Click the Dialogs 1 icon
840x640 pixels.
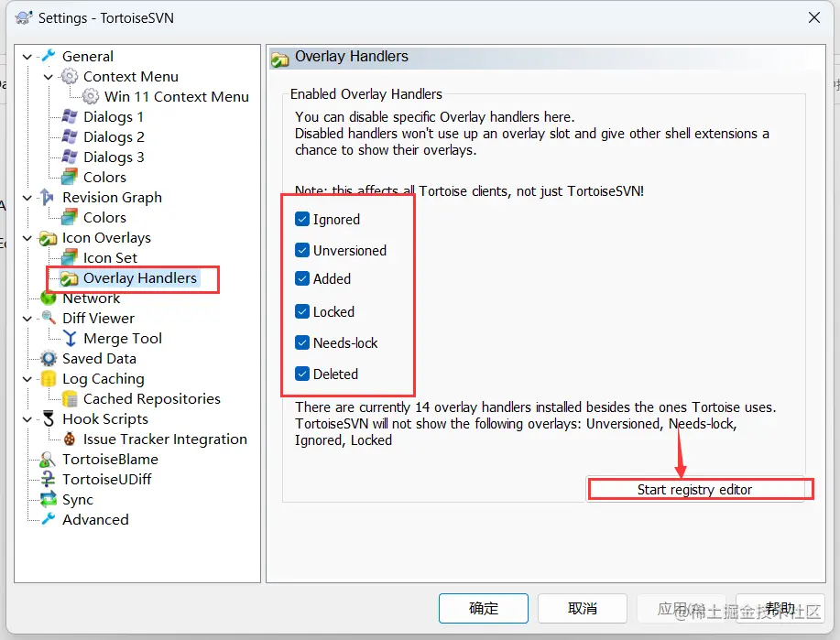70,116
